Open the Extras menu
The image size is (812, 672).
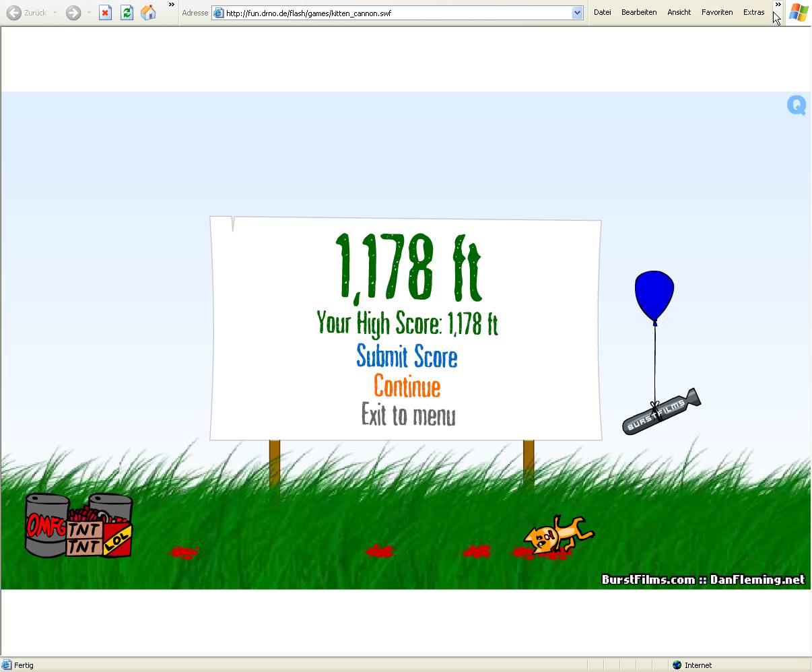[x=753, y=12]
